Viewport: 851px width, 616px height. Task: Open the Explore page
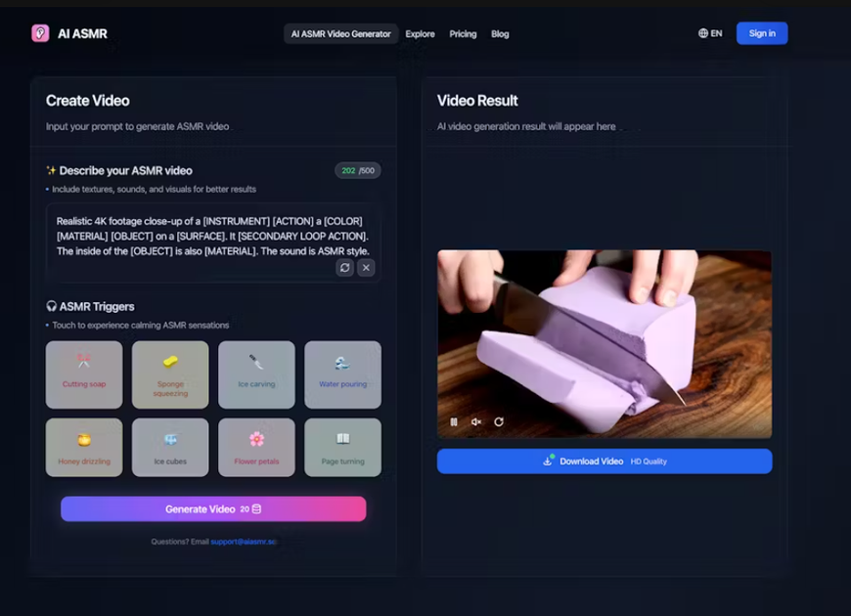pos(420,33)
